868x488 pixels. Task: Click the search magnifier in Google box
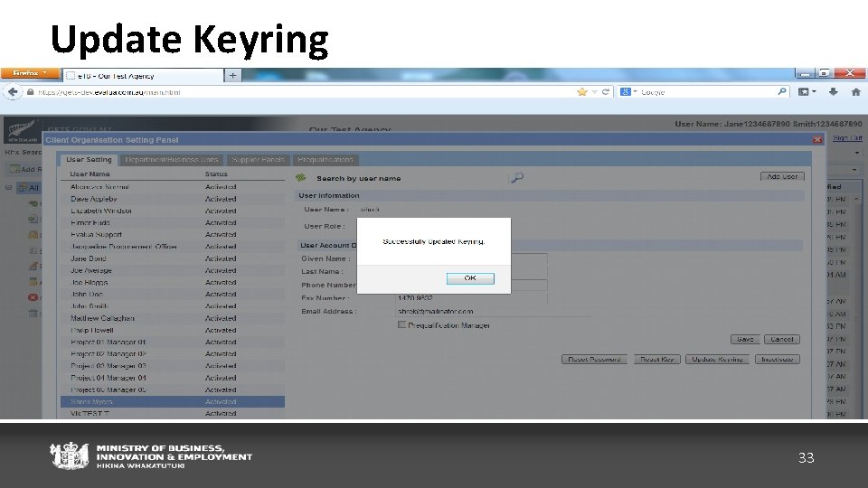[781, 91]
